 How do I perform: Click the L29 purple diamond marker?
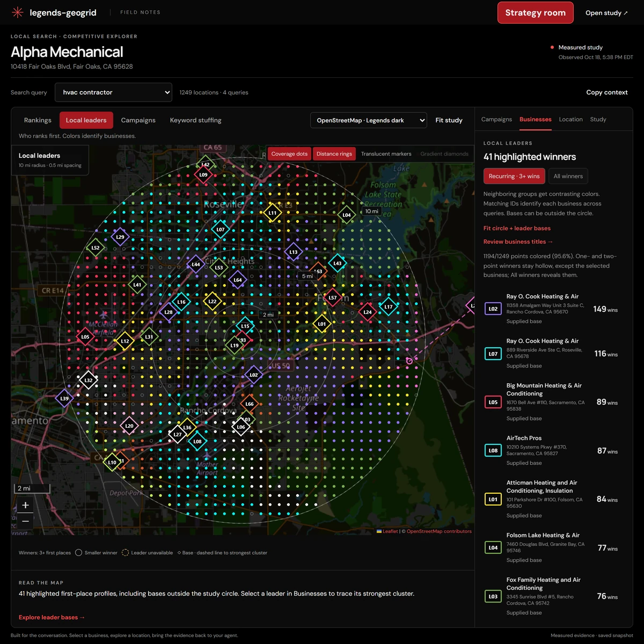pyautogui.click(x=120, y=237)
